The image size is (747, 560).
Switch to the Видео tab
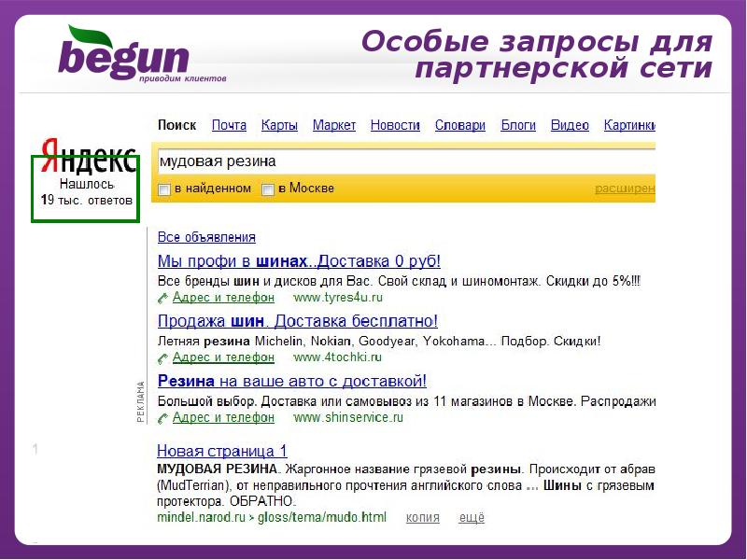coord(570,125)
